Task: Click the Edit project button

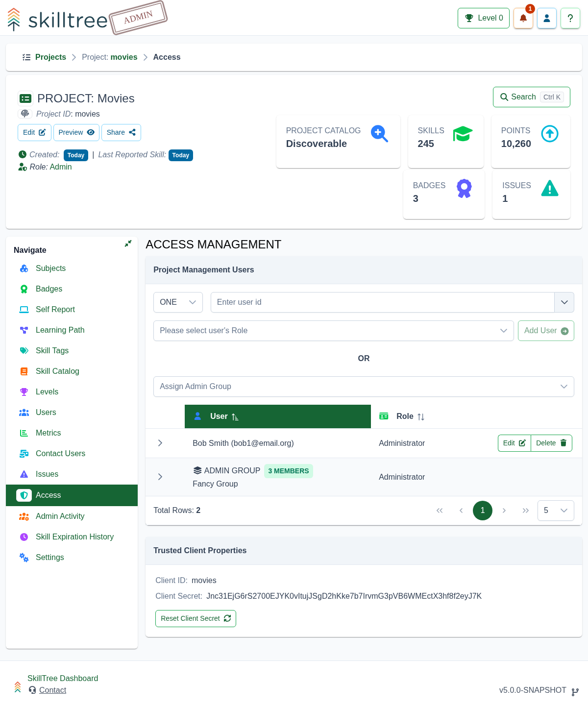Action: pos(34,132)
